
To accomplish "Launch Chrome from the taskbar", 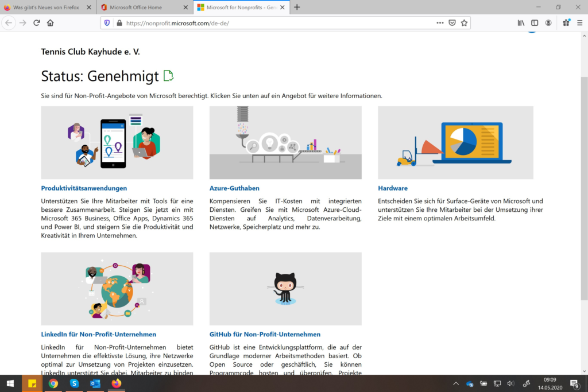I will pos(53,384).
